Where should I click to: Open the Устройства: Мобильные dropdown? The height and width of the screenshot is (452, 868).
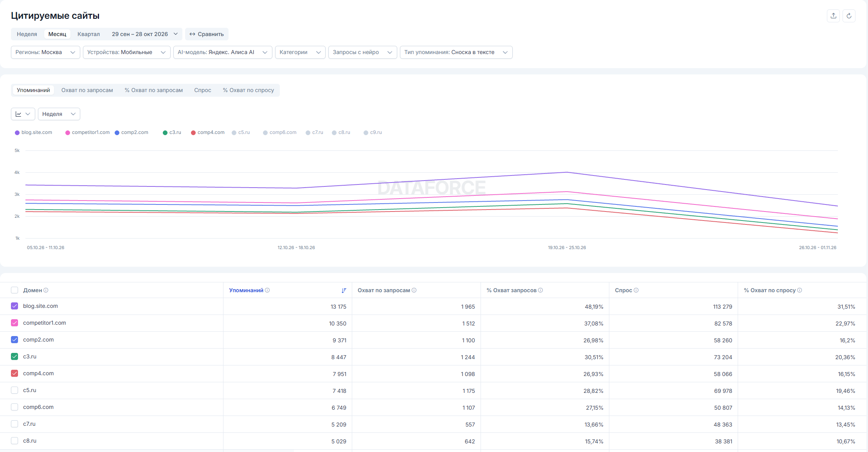coord(127,52)
